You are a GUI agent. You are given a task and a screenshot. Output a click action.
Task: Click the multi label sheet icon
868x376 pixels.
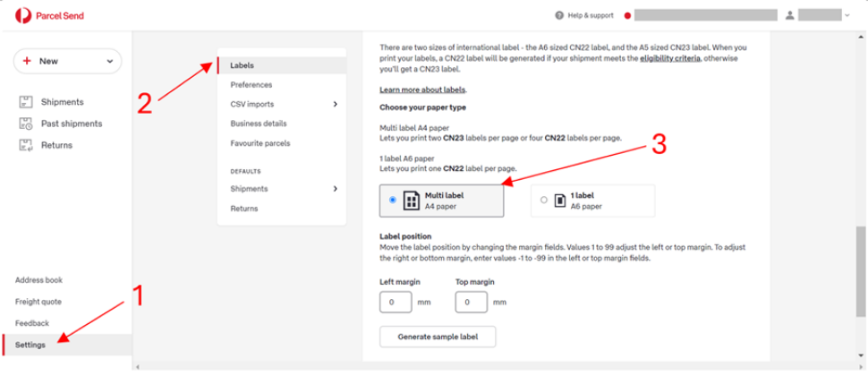(x=411, y=201)
